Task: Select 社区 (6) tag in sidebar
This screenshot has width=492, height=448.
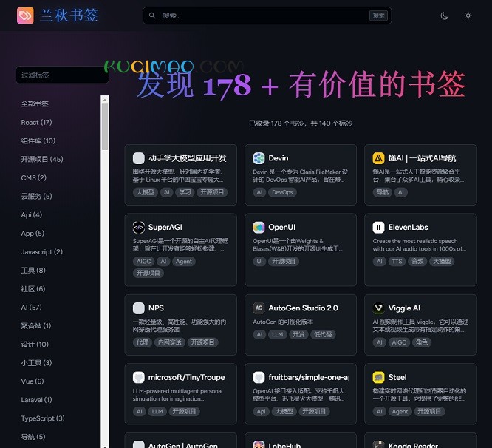Action: point(33,289)
